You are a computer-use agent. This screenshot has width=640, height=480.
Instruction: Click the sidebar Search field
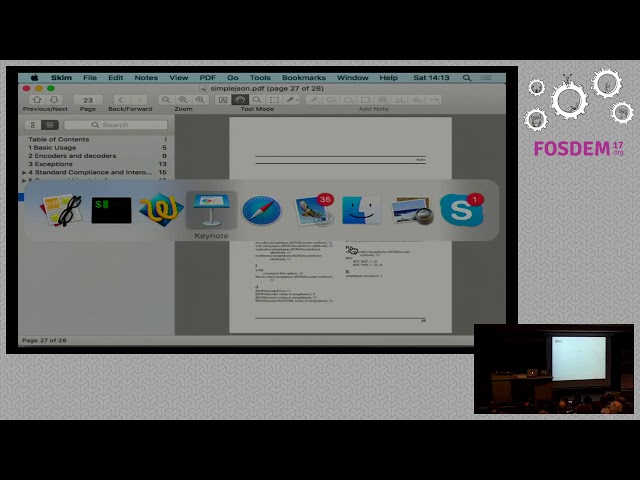(x=116, y=125)
